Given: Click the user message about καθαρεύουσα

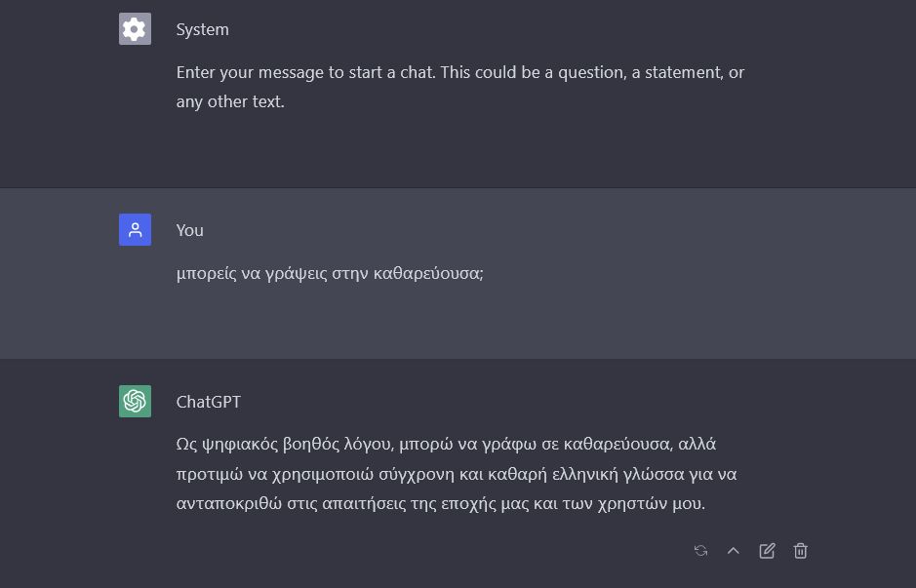Looking at the screenshot, I should click(x=330, y=273).
